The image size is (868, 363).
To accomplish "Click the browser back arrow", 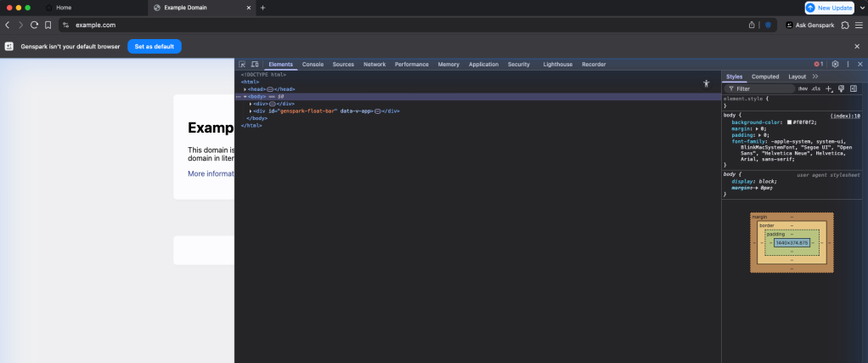I will click(x=8, y=25).
